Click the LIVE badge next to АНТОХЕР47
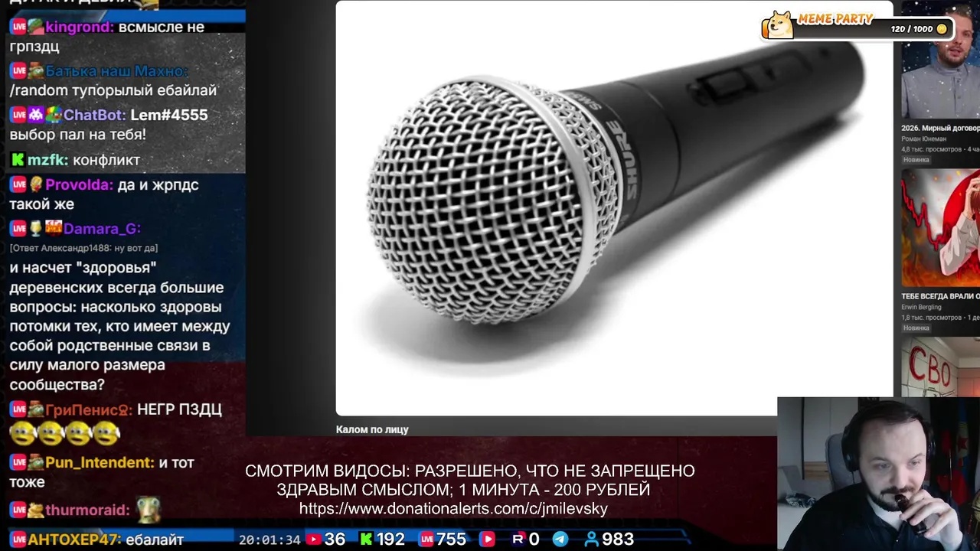The height and width of the screenshot is (551, 980). coord(18,540)
